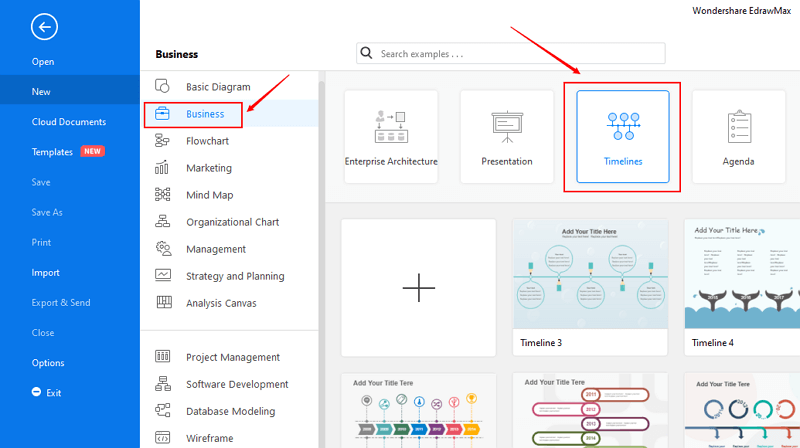Click the Project Management icon
This screenshot has height=448, width=800.
click(x=163, y=356)
